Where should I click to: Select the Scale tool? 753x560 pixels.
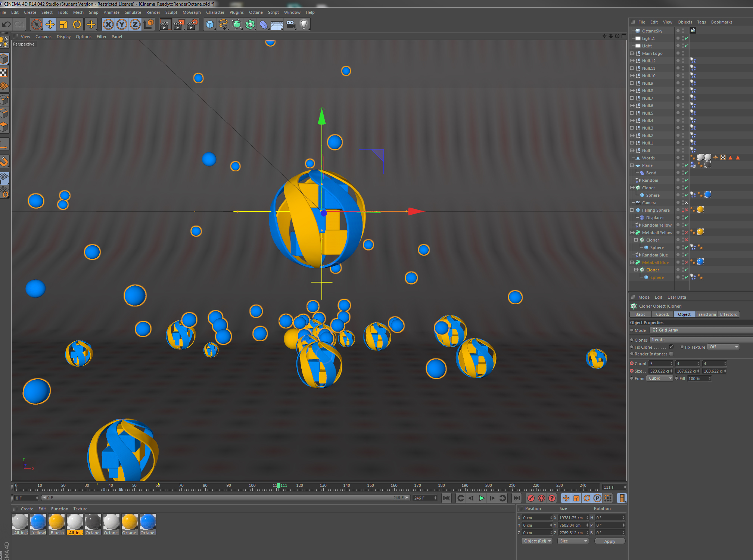pos(63,25)
